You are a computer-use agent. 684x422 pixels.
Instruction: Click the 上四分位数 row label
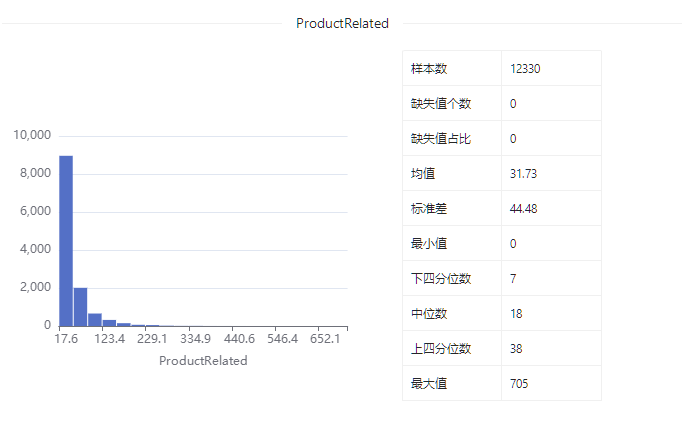click(x=441, y=349)
